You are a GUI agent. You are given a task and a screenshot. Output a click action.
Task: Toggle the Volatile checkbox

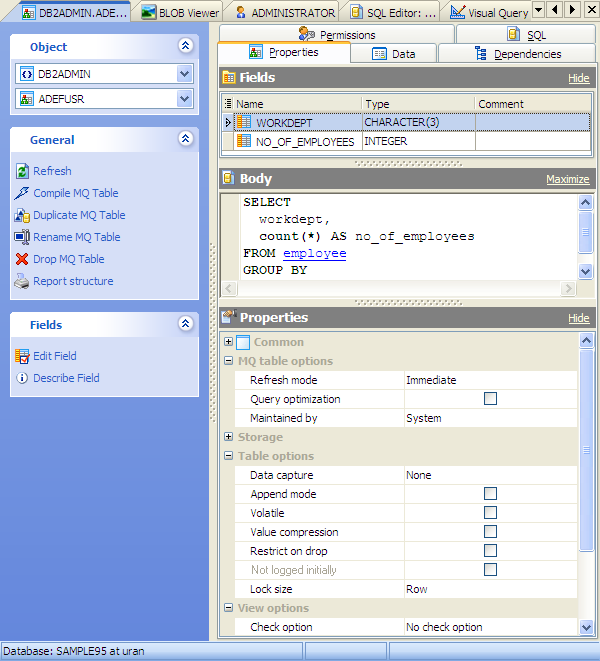490,513
